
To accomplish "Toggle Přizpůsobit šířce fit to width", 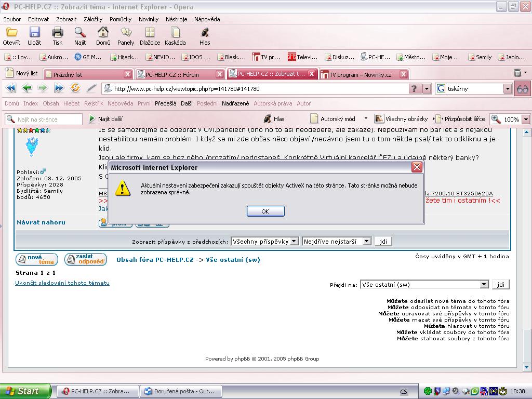I will [x=460, y=119].
